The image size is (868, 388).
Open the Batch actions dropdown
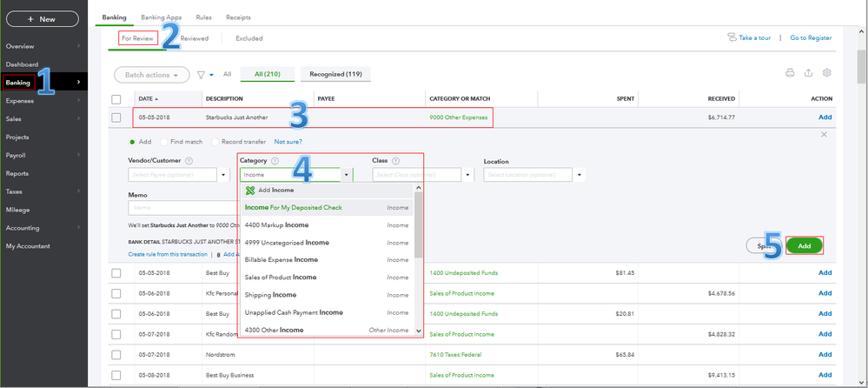pos(151,75)
